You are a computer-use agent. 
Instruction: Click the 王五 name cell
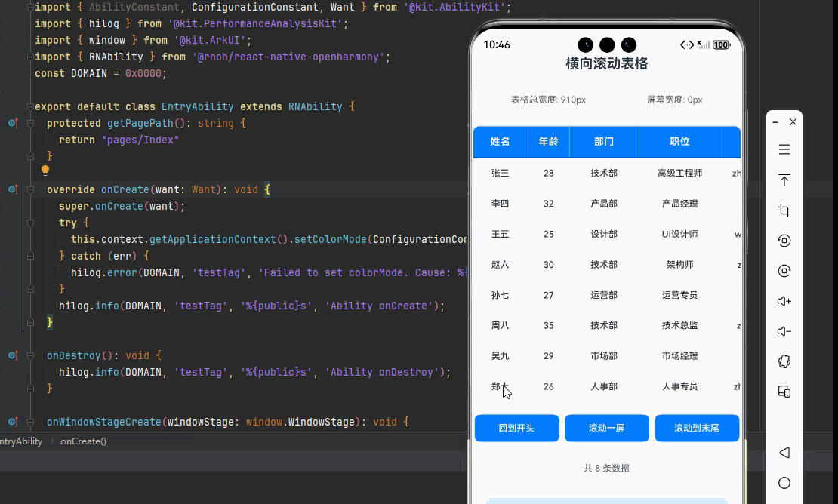point(501,234)
